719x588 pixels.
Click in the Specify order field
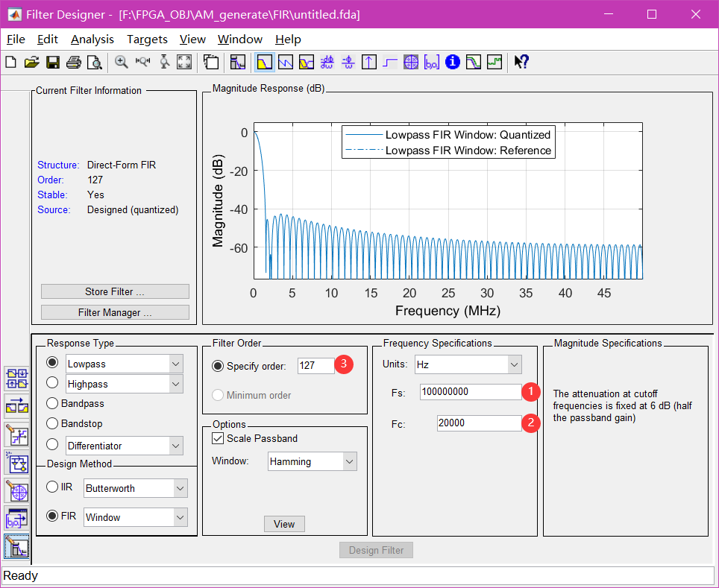[x=316, y=366]
